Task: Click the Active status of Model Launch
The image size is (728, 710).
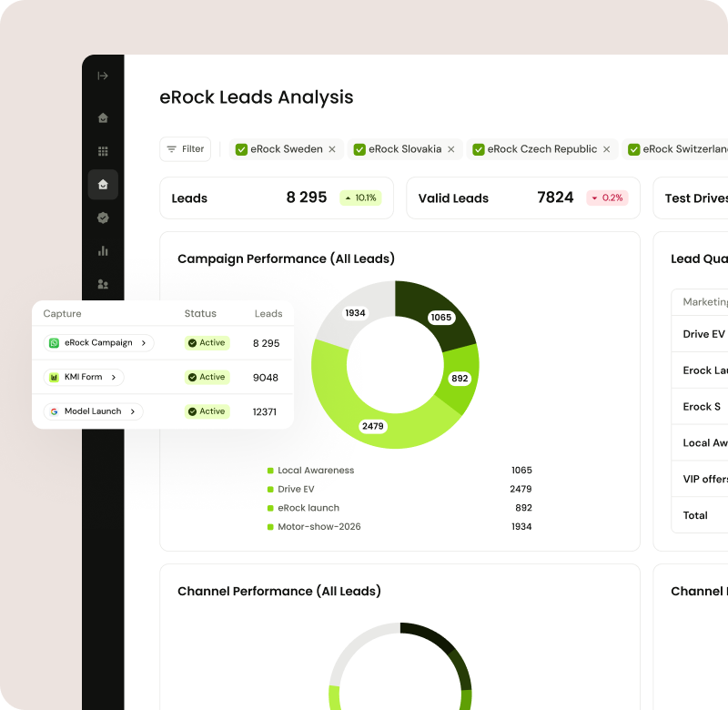Action: [207, 411]
